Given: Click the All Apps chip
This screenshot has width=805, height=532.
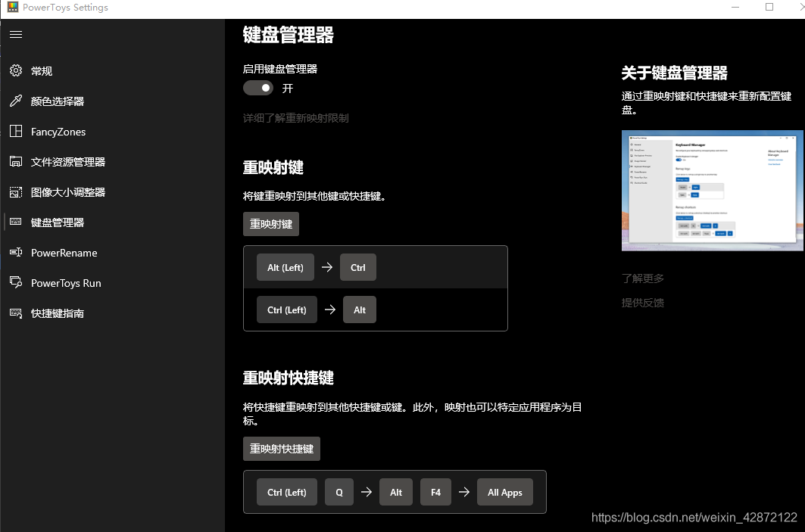Looking at the screenshot, I should [505, 492].
